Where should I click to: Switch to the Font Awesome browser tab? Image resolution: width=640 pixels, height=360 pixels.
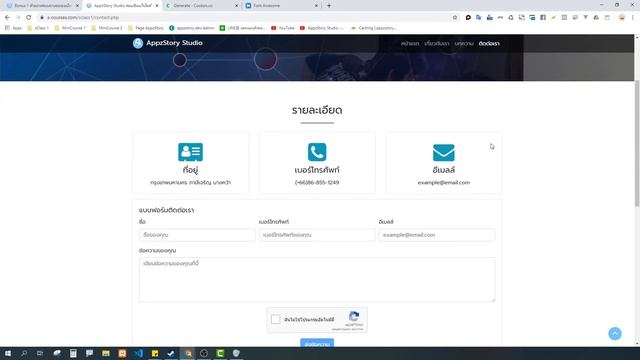tap(281, 6)
